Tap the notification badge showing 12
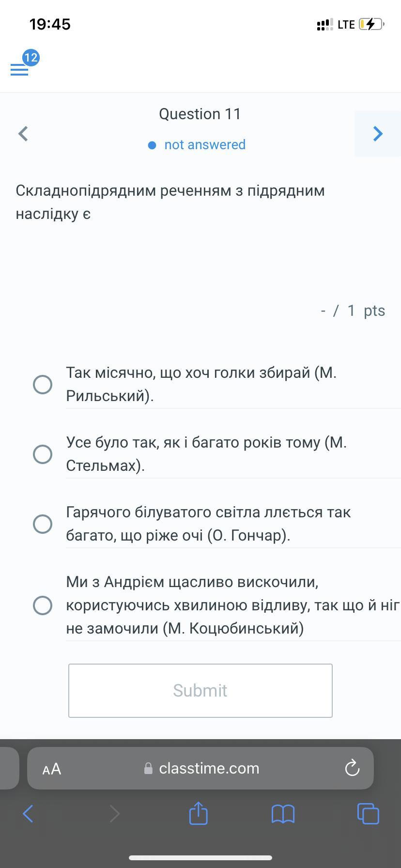Image resolution: width=401 pixels, height=868 pixels. click(x=31, y=58)
